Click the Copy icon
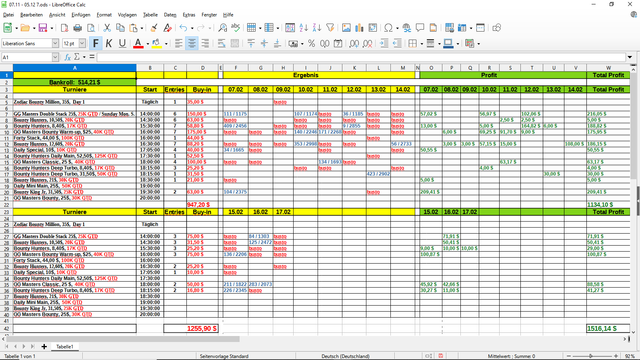The width and height of the screenshot is (640, 360). coord(120,28)
